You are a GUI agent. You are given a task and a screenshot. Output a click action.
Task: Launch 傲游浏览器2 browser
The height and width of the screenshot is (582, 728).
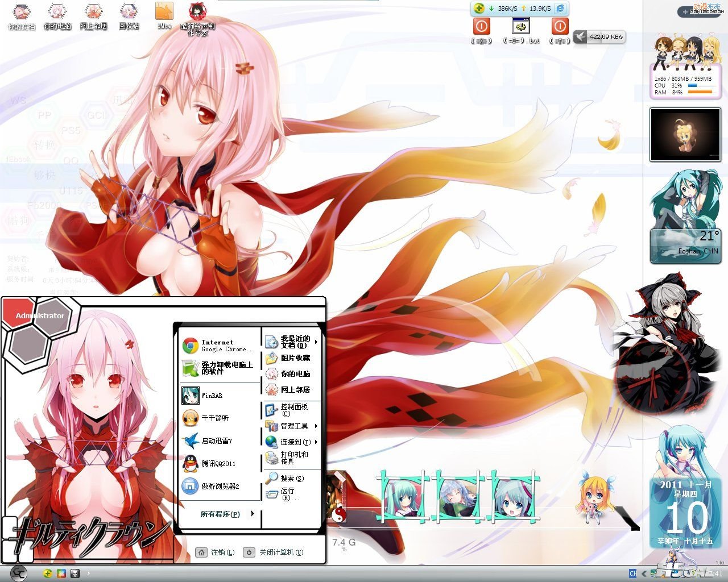pyautogui.click(x=220, y=487)
